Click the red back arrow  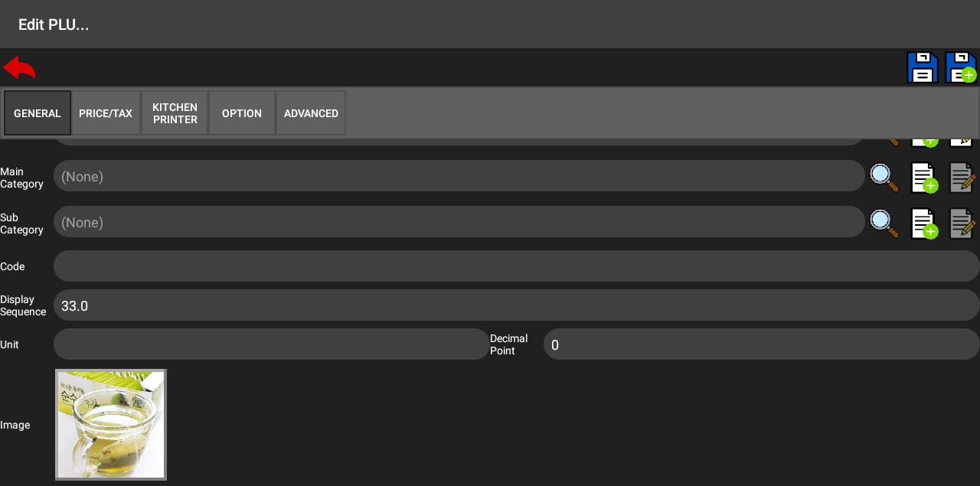[19, 68]
